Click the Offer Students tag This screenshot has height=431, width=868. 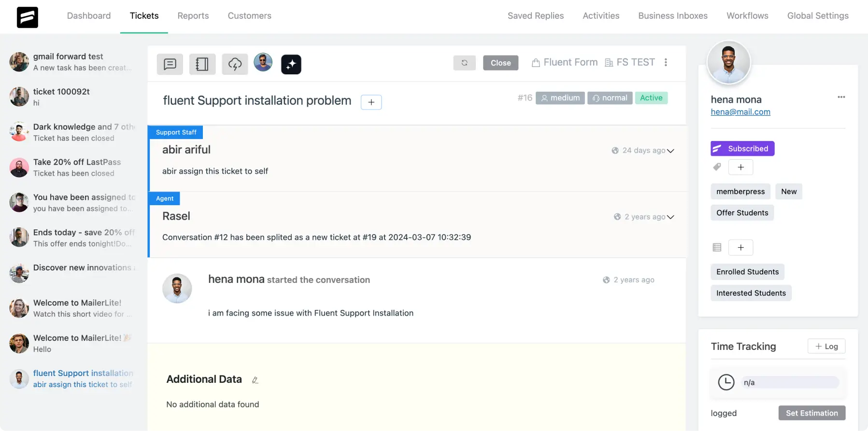pos(742,213)
